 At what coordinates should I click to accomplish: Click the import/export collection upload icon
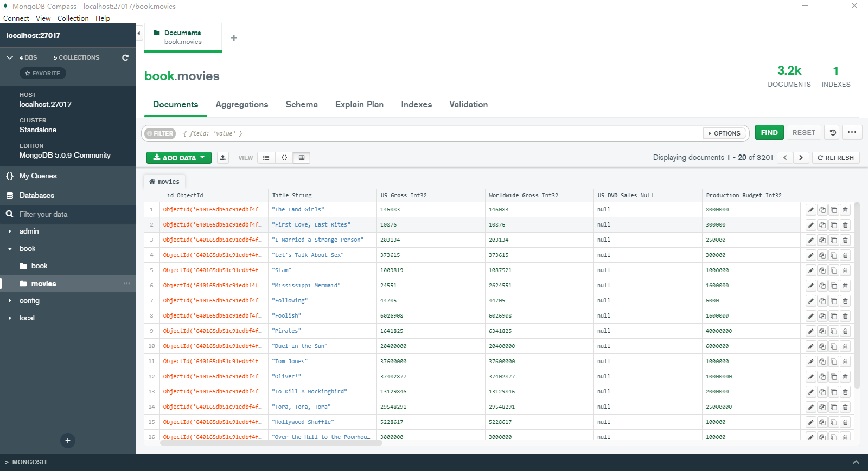223,158
